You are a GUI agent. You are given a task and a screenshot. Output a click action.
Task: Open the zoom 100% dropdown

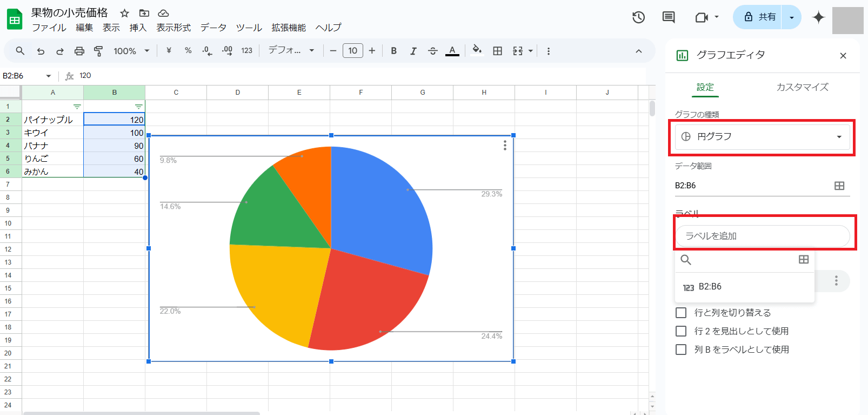pyautogui.click(x=131, y=51)
